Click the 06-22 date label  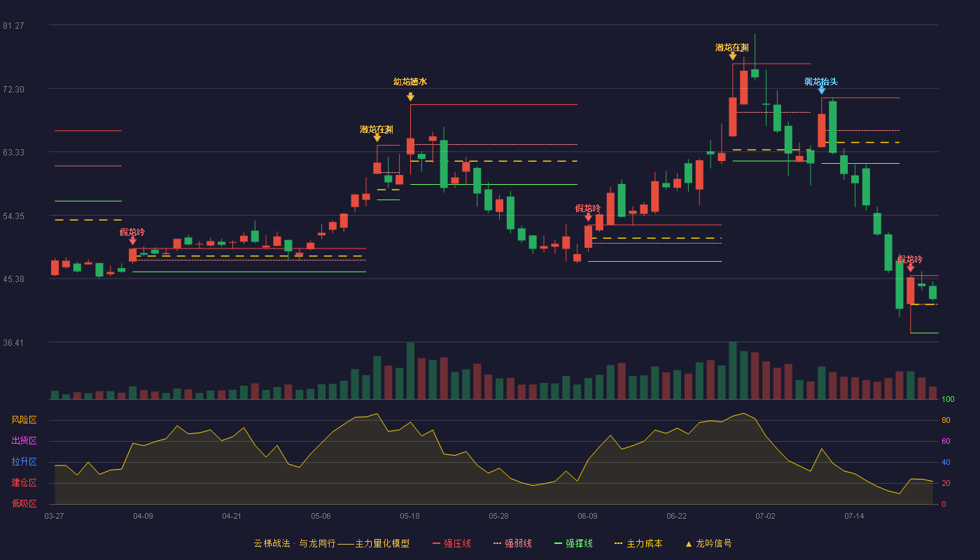(676, 516)
